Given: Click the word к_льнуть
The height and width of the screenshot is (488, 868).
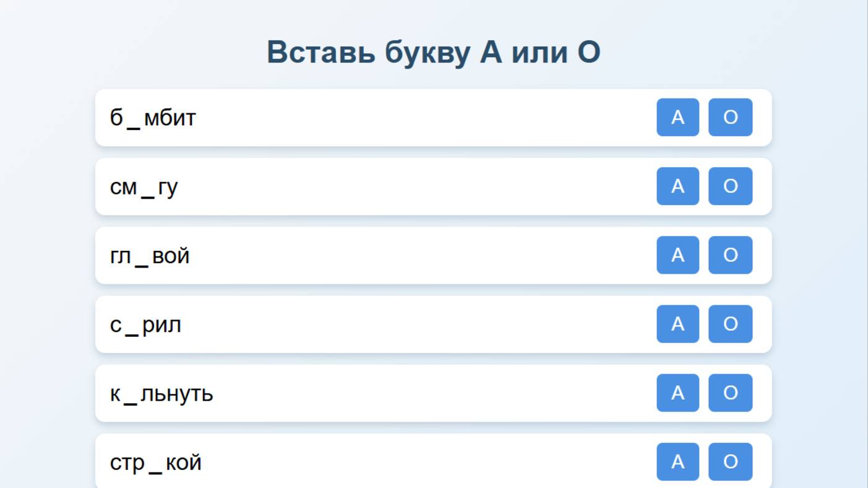Looking at the screenshot, I should 161,393.
